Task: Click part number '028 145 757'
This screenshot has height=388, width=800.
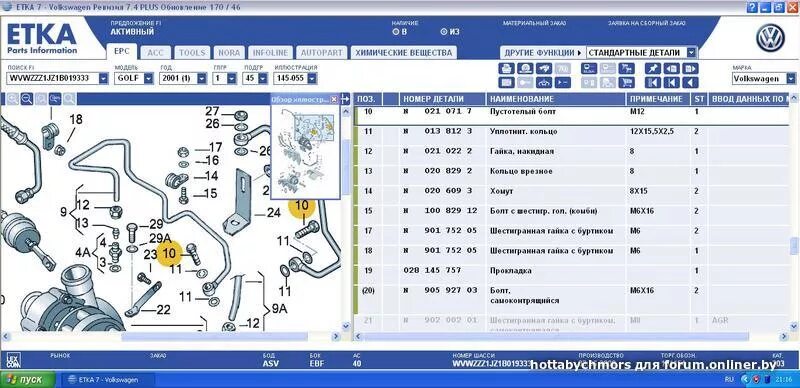Action: [432, 270]
